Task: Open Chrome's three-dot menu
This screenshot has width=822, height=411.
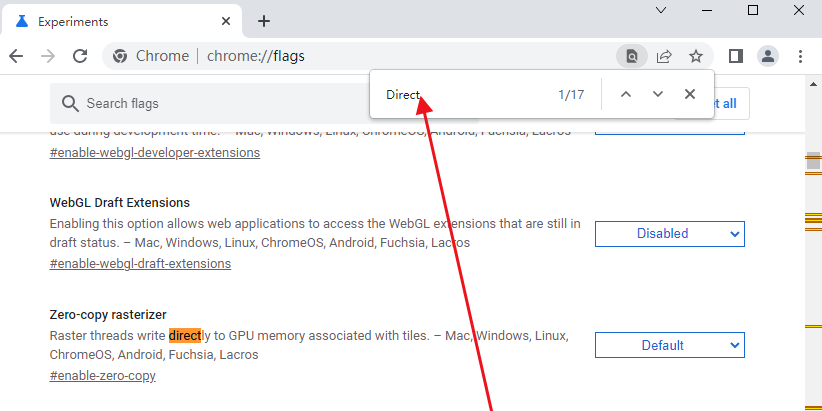Action: [800, 56]
